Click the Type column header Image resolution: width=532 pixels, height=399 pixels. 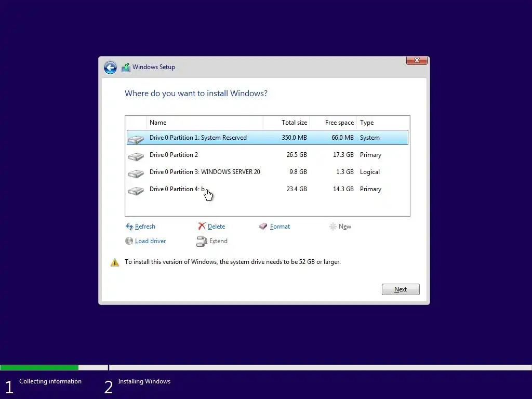(x=383, y=123)
